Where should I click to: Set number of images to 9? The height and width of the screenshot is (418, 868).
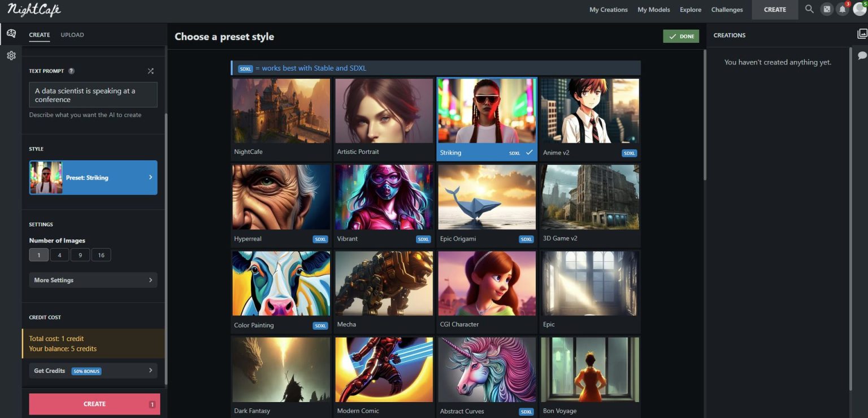80,255
